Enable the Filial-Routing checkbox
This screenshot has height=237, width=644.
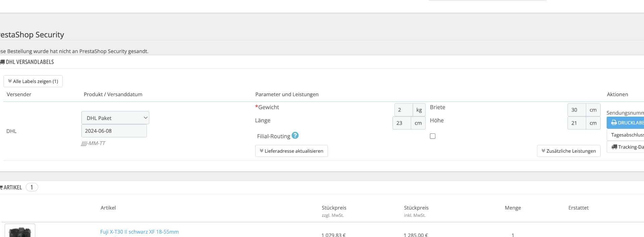coord(433,136)
